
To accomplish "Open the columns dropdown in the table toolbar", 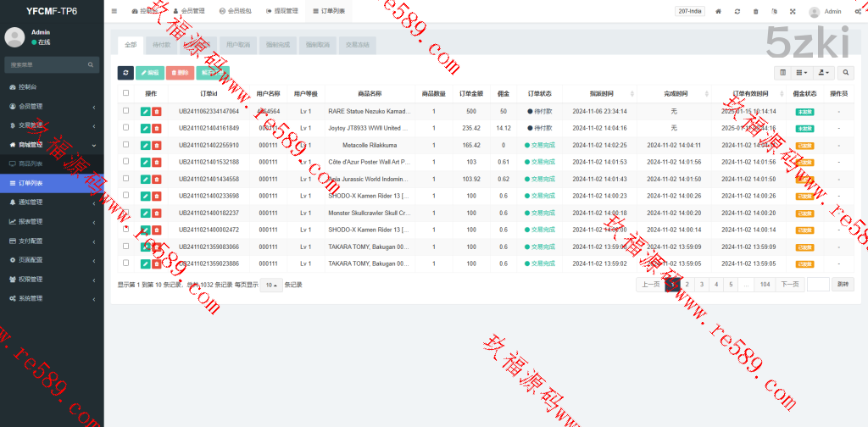I will [804, 74].
